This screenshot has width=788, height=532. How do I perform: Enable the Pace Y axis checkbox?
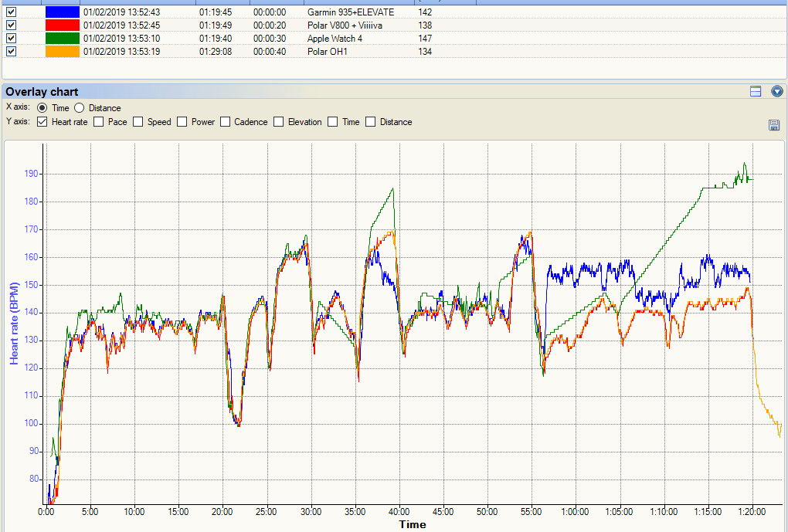pos(99,122)
